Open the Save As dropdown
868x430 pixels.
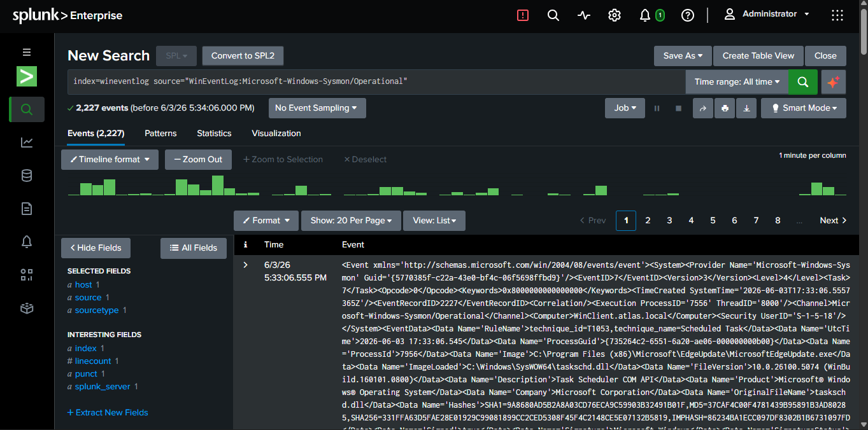click(683, 55)
